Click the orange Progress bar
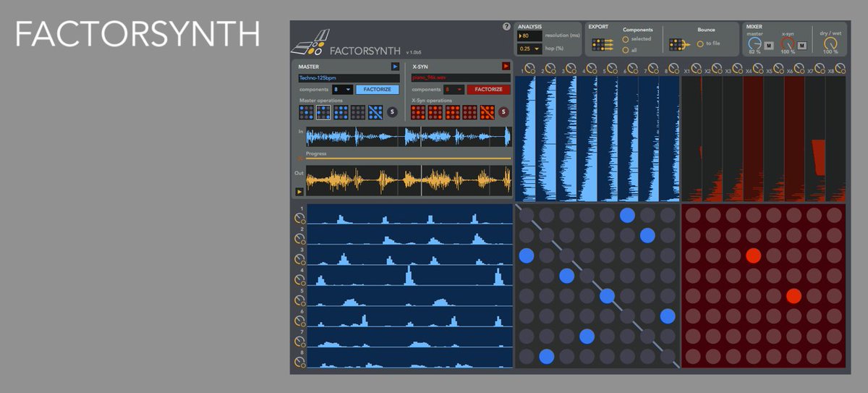The image size is (868, 393). click(x=408, y=159)
